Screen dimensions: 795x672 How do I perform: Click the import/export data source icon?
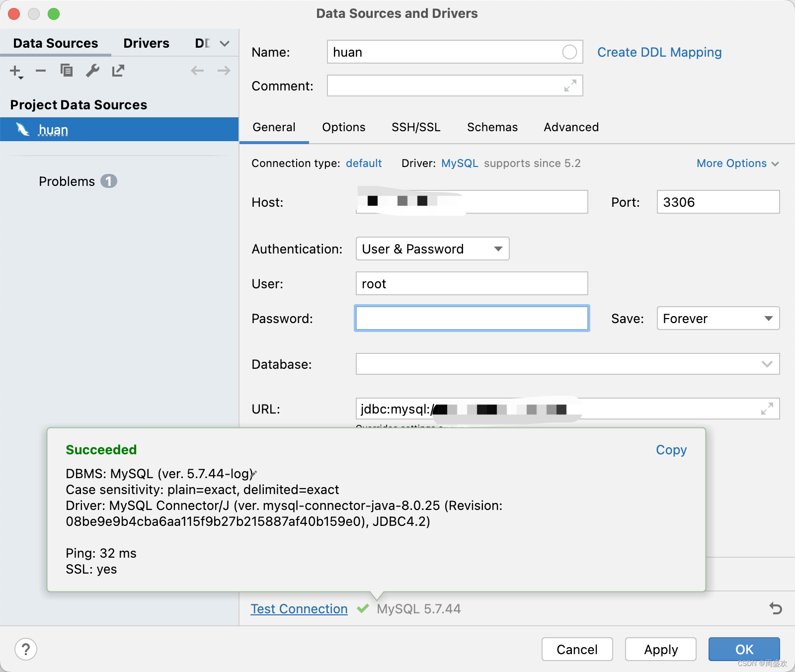(x=118, y=71)
